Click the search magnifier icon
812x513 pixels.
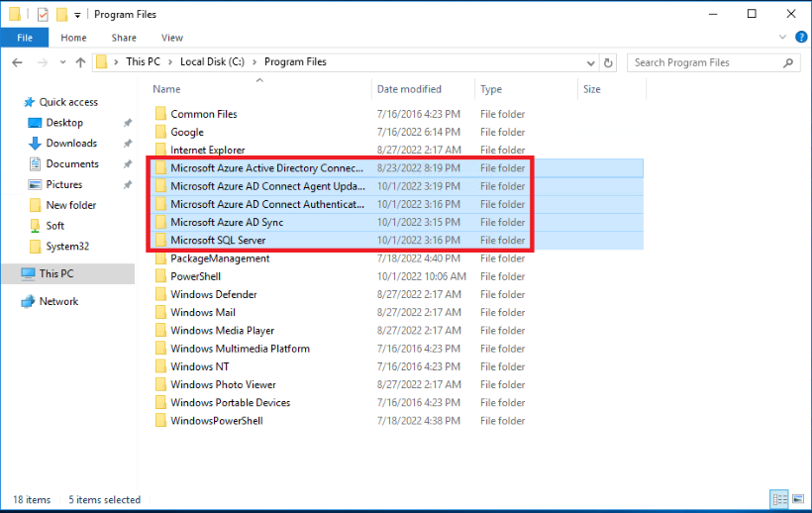coord(788,62)
